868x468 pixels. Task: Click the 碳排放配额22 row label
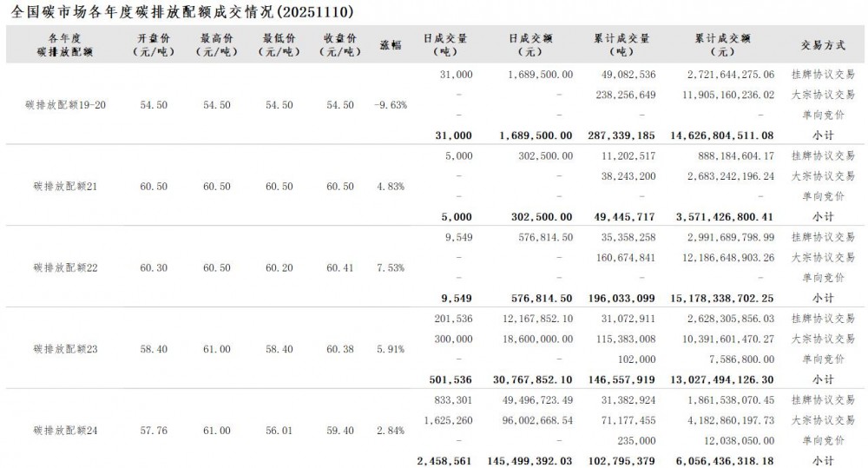(x=66, y=268)
